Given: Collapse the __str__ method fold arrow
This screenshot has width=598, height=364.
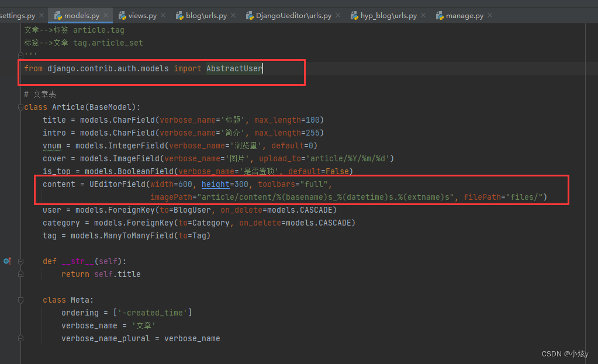Looking at the screenshot, I should pos(20,261).
